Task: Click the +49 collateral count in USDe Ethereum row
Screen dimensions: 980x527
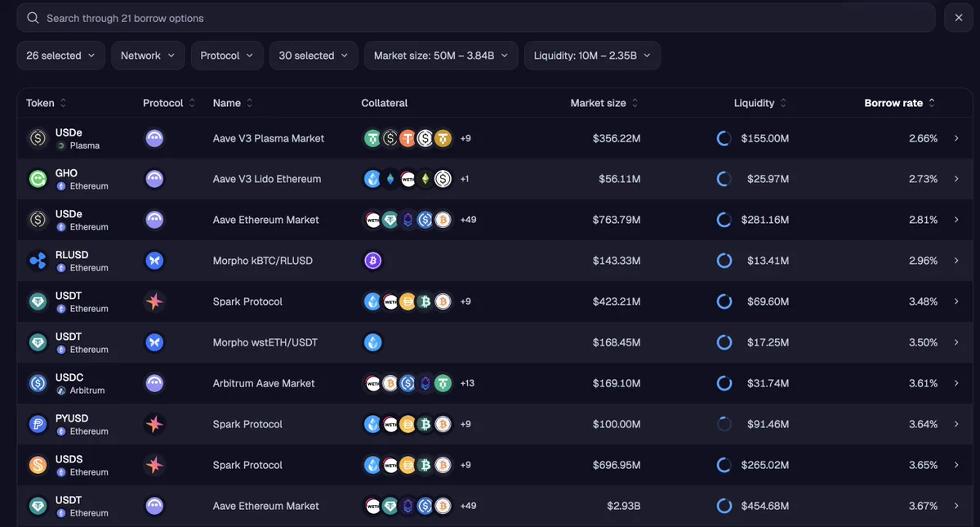Action: tap(468, 220)
